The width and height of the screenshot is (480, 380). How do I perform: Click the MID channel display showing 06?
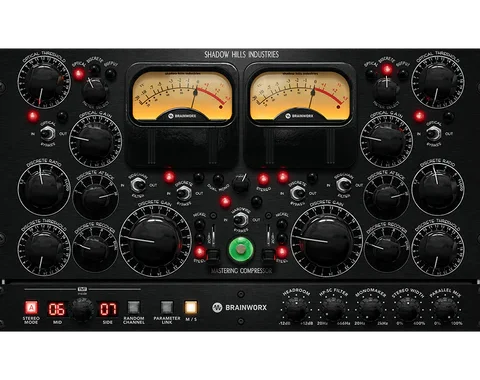(x=57, y=309)
